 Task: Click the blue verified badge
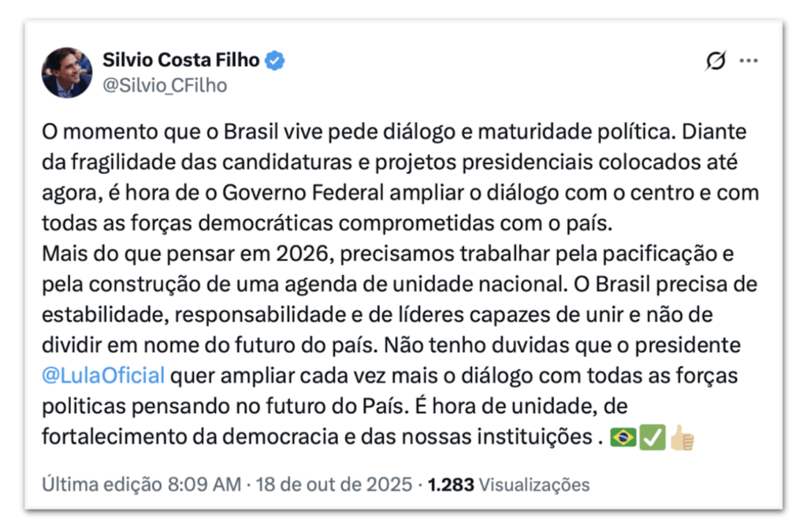point(274,60)
